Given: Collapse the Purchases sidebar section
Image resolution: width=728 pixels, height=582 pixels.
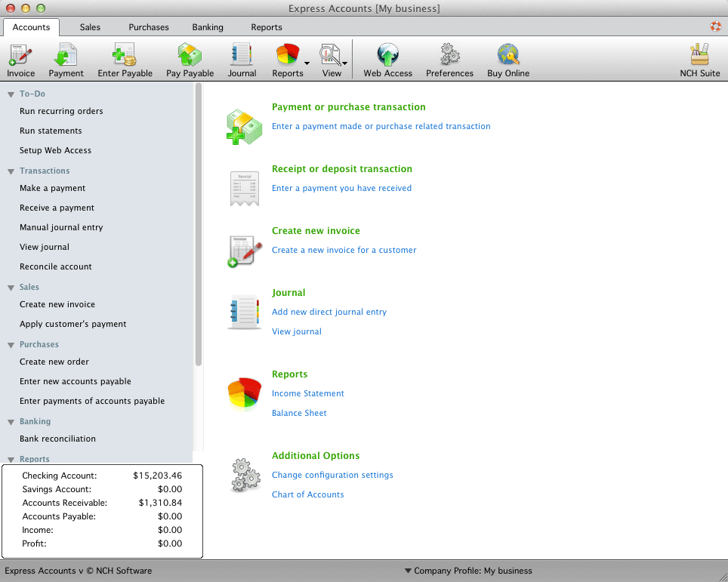Looking at the screenshot, I should (11, 345).
